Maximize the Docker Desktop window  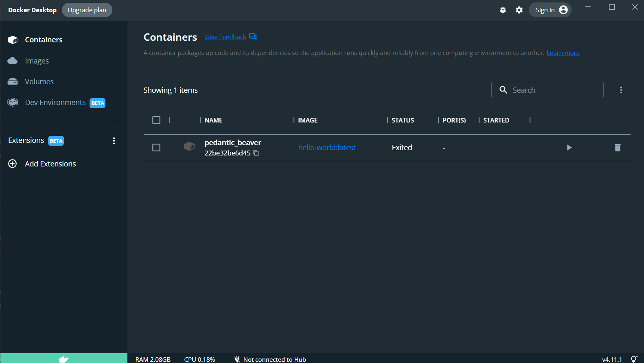click(x=611, y=7)
